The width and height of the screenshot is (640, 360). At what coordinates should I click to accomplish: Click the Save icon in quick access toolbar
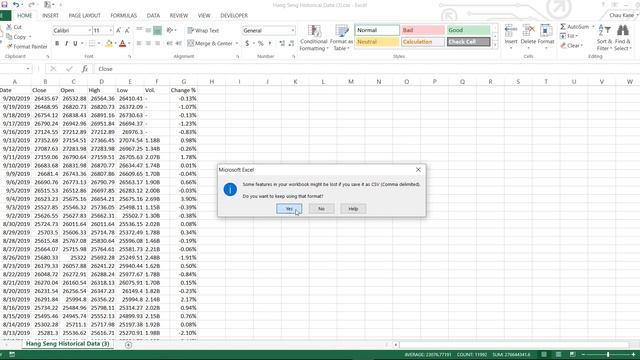tap(4, 4)
